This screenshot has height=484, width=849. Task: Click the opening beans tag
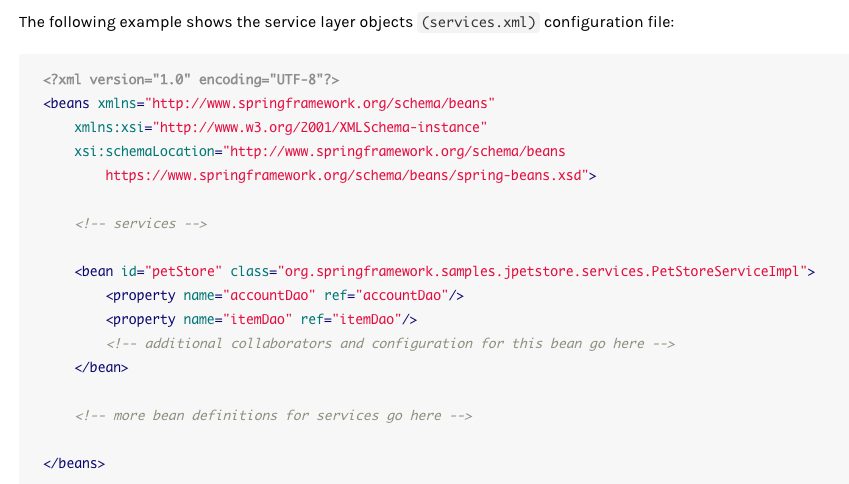click(x=67, y=103)
